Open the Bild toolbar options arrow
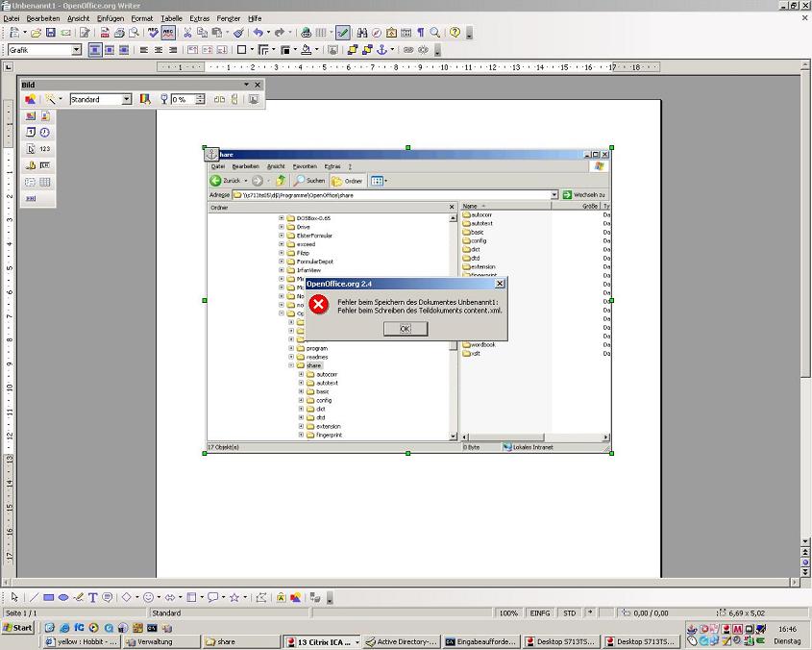This screenshot has height=650, width=812. pos(247,85)
